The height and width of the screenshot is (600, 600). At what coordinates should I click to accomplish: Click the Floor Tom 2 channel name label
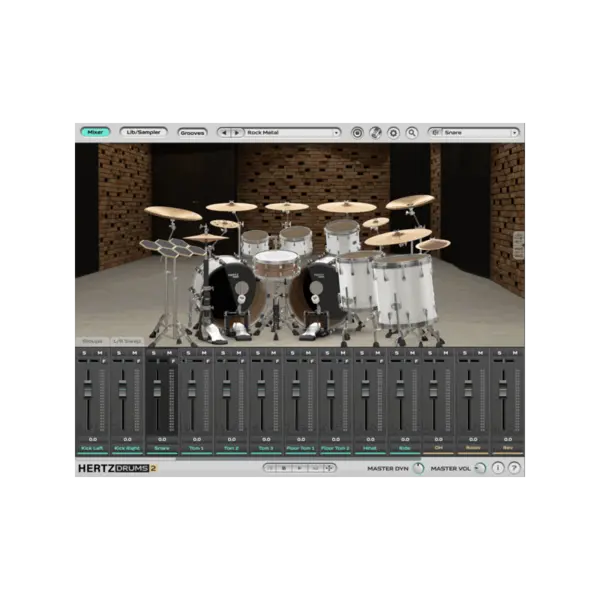pos(336,448)
